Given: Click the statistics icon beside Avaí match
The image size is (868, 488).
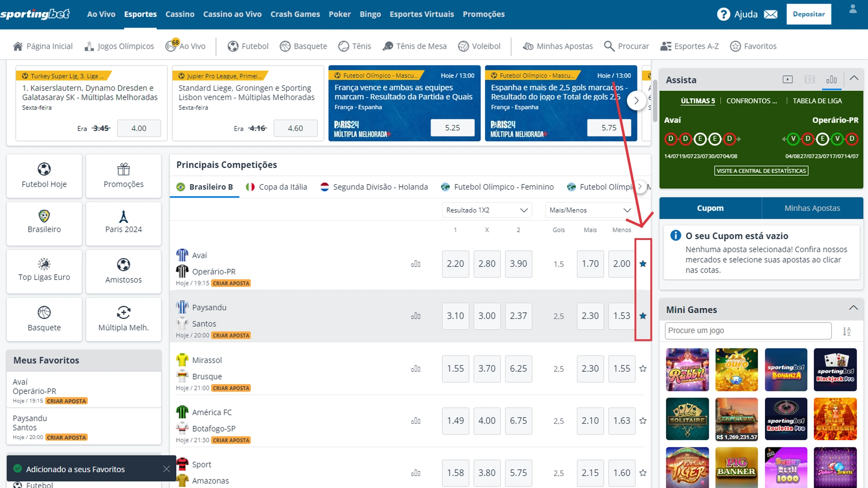Looking at the screenshot, I should 416,264.
